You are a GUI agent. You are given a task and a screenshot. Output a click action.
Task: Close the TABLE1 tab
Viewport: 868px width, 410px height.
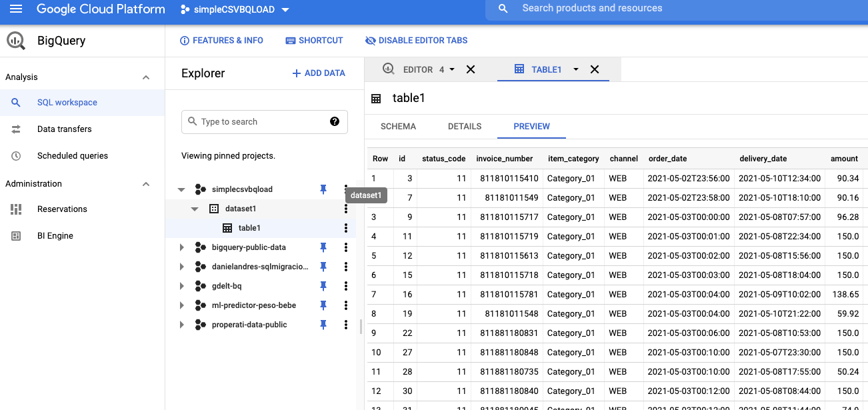click(595, 69)
